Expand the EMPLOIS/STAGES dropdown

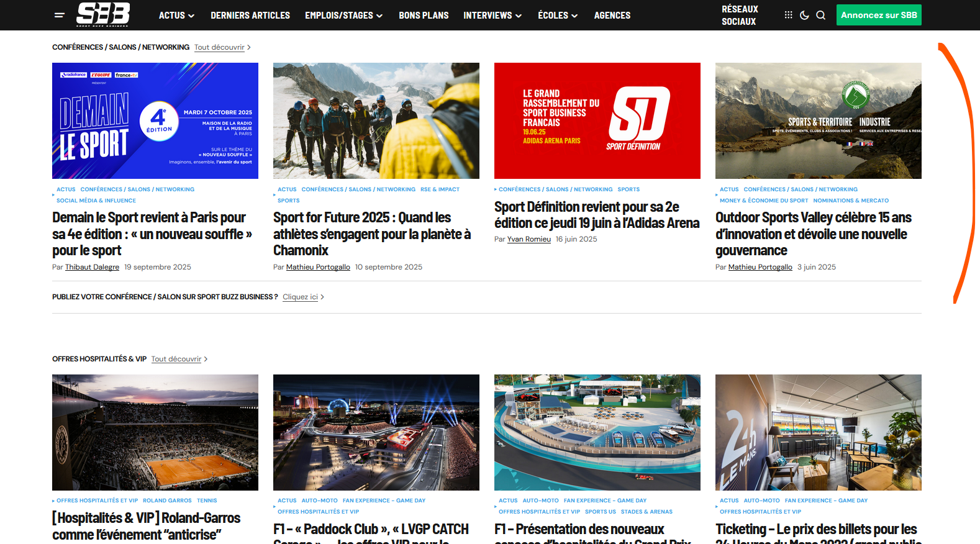(343, 15)
